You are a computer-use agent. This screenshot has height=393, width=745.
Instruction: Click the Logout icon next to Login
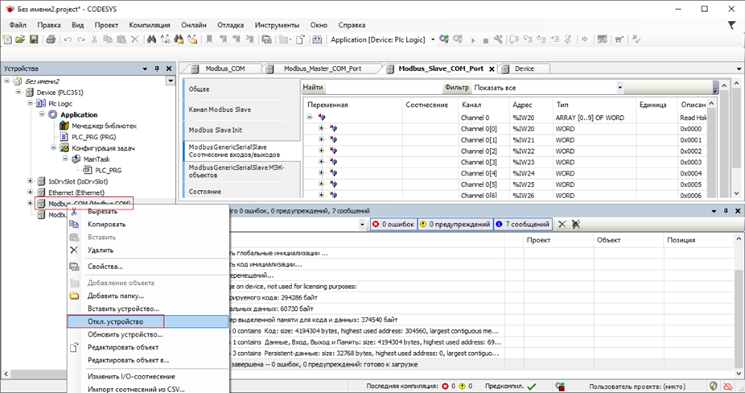click(458, 39)
